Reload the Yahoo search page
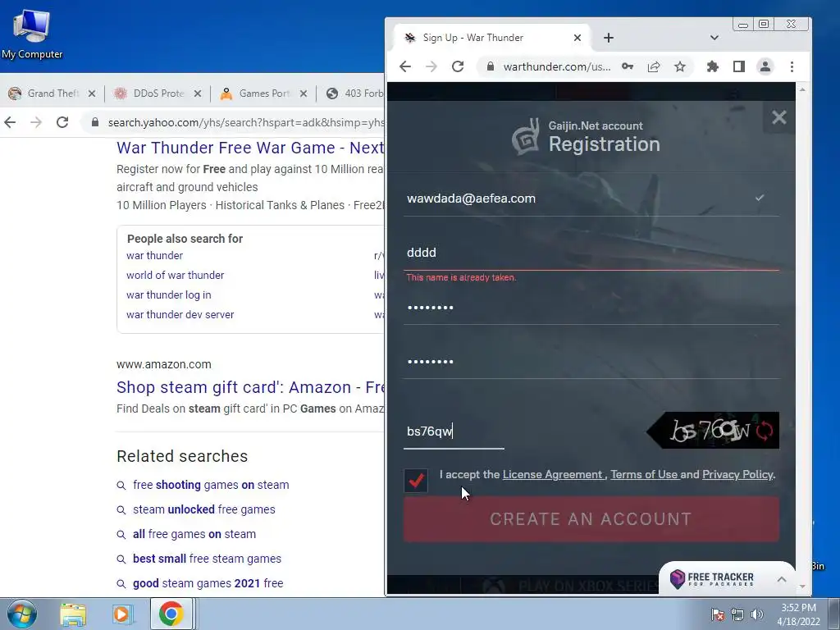 [62, 122]
